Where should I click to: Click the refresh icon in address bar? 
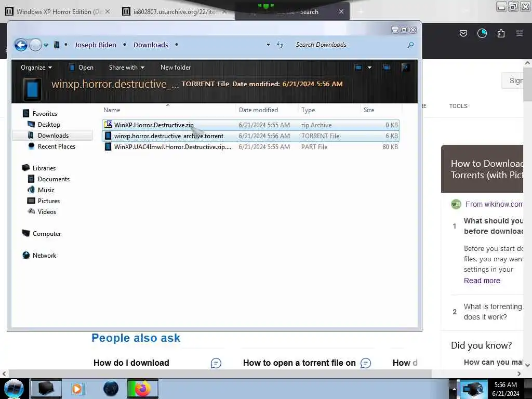[x=280, y=45]
